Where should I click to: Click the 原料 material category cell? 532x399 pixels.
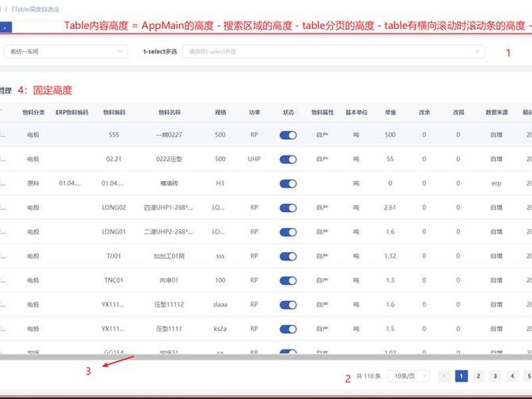tap(33, 184)
